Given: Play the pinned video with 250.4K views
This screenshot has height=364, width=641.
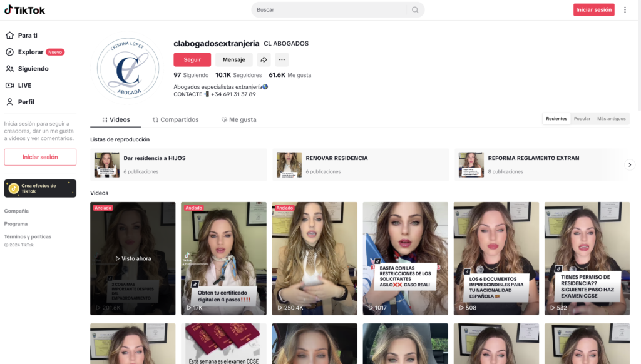Looking at the screenshot, I should pyautogui.click(x=314, y=258).
